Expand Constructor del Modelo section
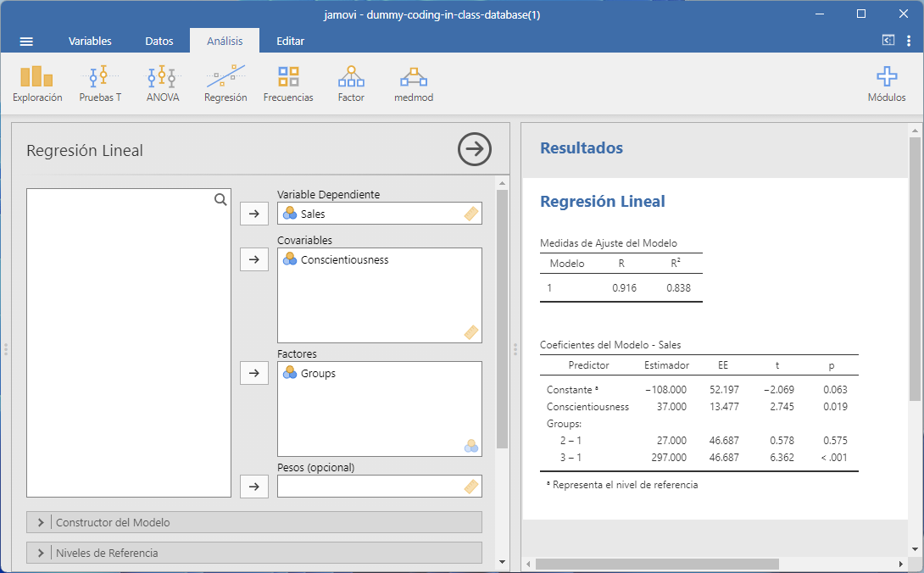 254,522
